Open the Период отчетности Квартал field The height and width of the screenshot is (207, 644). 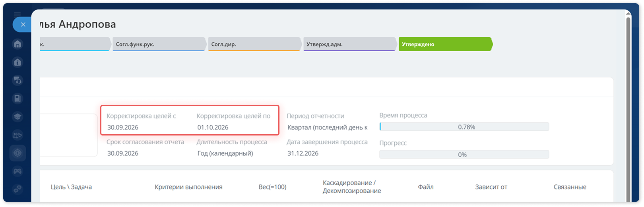tap(328, 128)
